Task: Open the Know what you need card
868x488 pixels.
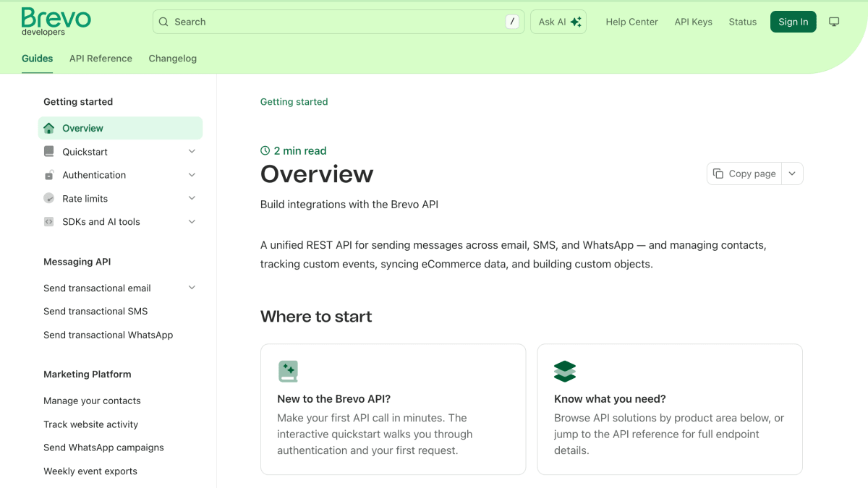Action: tap(670, 409)
